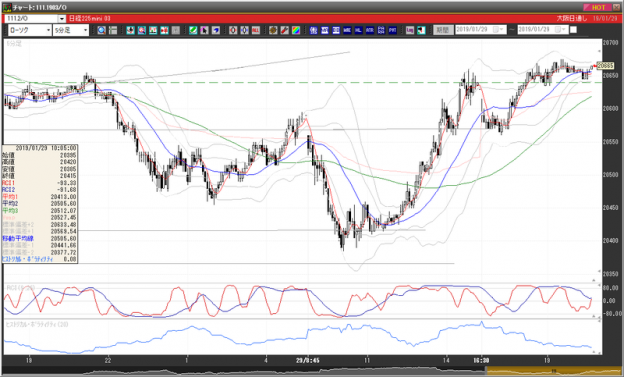The height and width of the screenshot is (377, 624).
Task: Click the HL indicator icon
Action: coord(359,30)
